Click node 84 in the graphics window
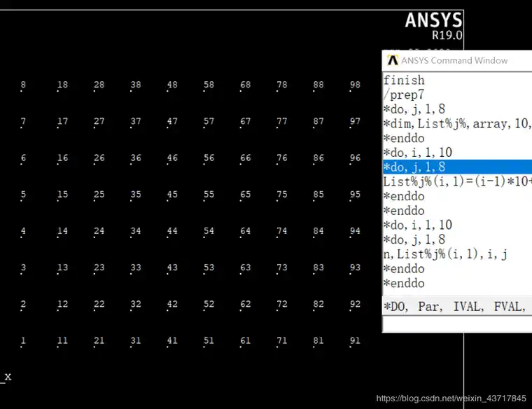532x409 pixels. pyautogui.click(x=318, y=231)
